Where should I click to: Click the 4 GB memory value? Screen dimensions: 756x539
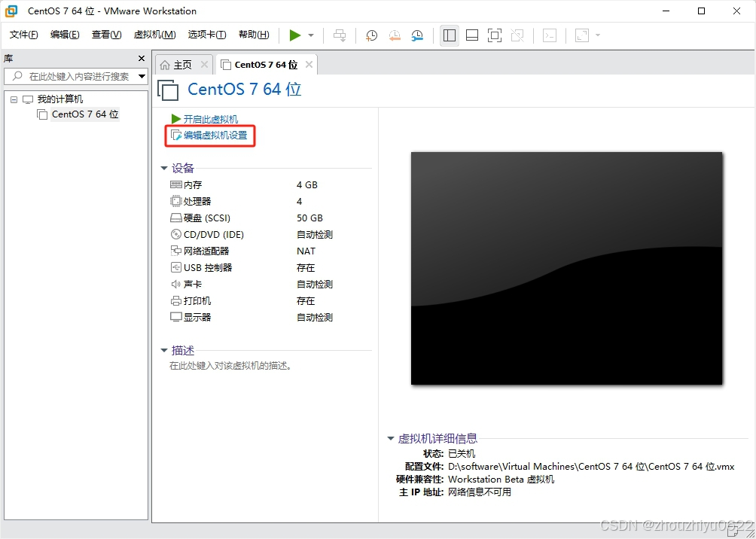(307, 185)
